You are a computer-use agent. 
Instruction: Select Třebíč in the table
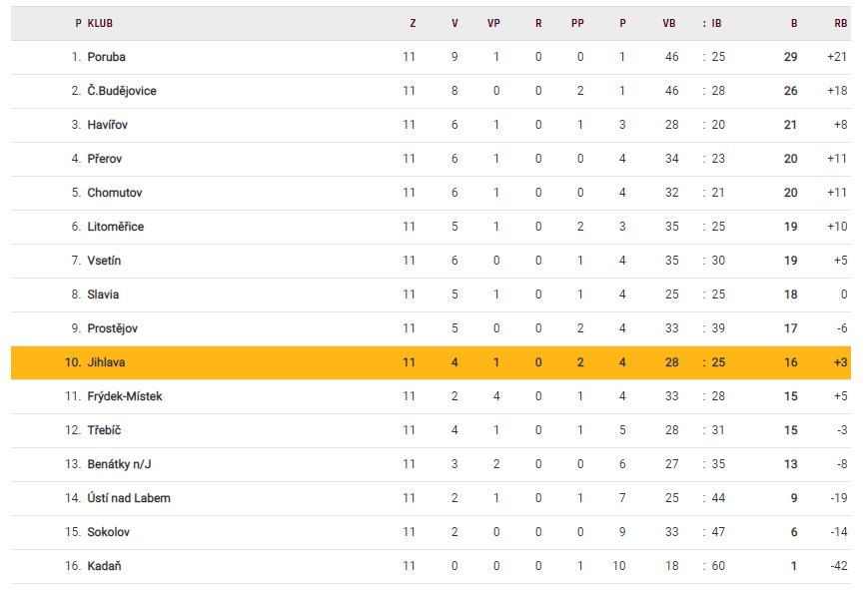[105, 430]
